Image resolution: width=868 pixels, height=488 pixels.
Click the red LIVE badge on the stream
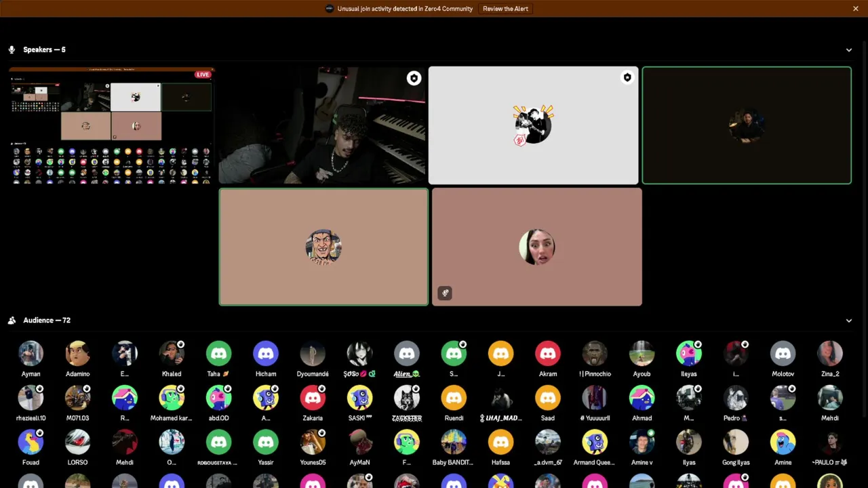[x=203, y=75]
